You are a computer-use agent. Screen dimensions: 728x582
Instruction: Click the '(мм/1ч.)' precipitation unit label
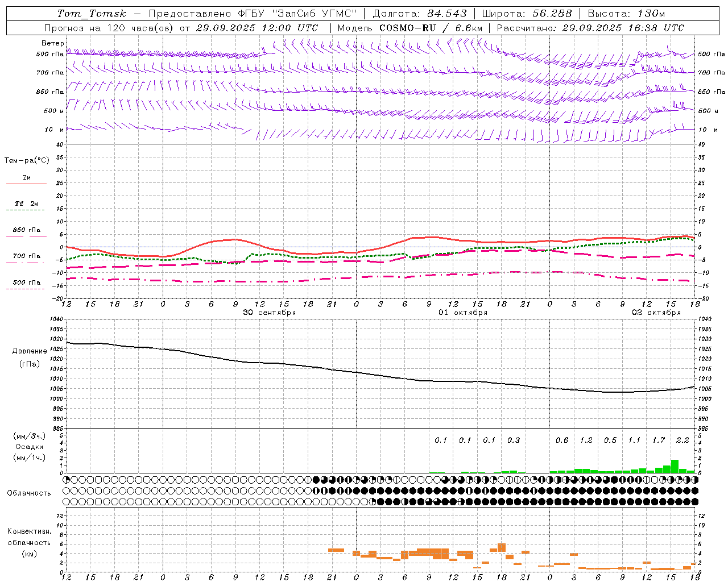[30, 458]
